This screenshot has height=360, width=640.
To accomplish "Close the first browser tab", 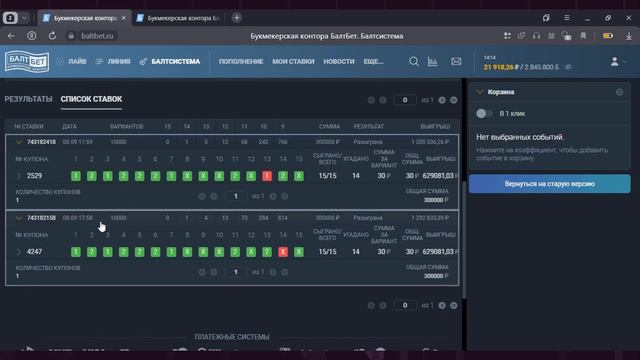I will 124,18.
